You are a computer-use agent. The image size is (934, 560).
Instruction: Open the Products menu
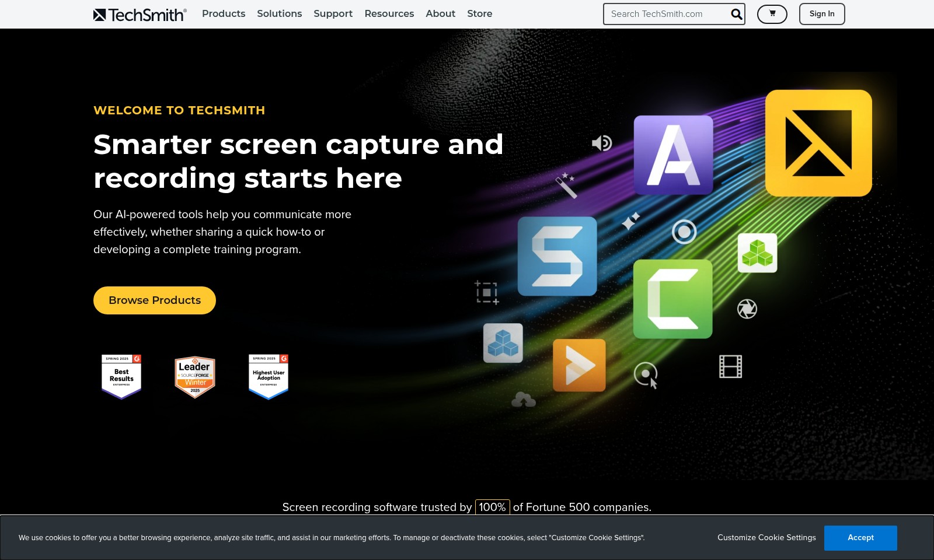224,13
